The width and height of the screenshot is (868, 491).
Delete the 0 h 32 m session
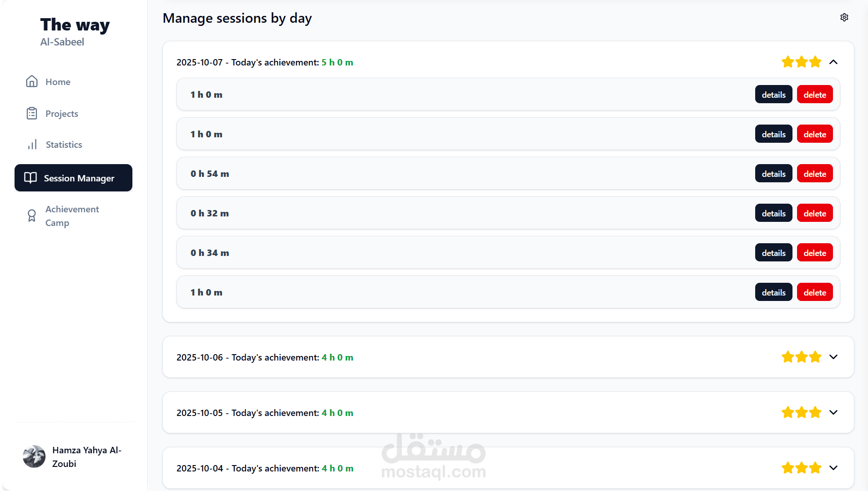click(815, 213)
